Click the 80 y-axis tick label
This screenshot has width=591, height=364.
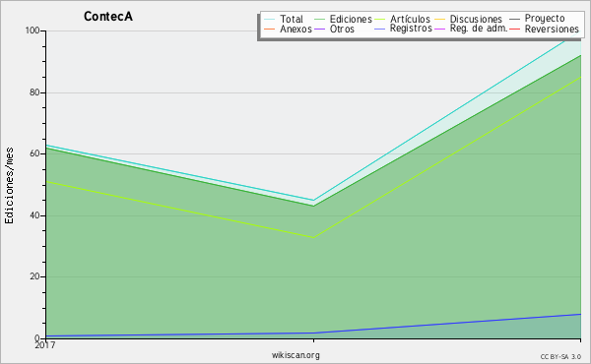pos(34,92)
